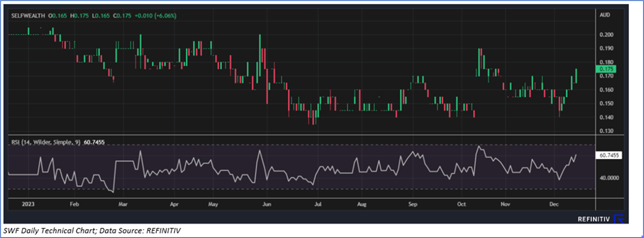Click the 0.130 price axis label

point(607,131)
